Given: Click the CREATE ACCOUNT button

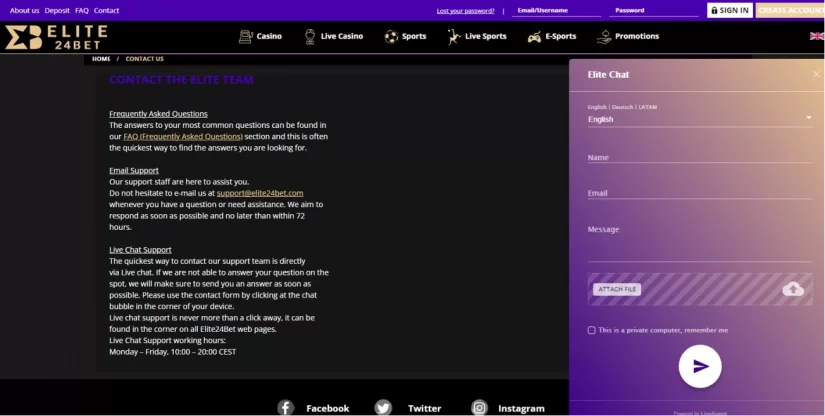Looking at the screenshot, I should [x=790, y=10].
